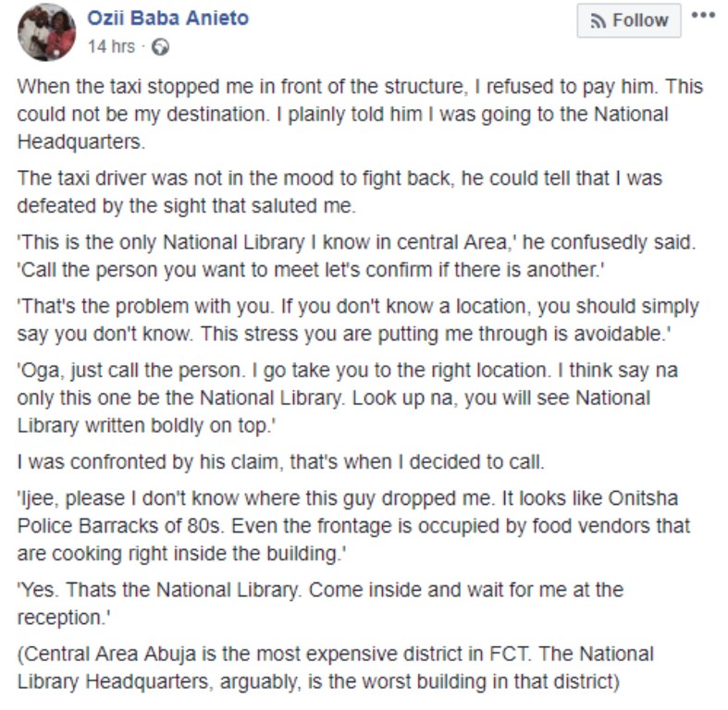Open the post's three-dot options menu
This screenshot has height=710, width=728.
(x=703, y=16)
